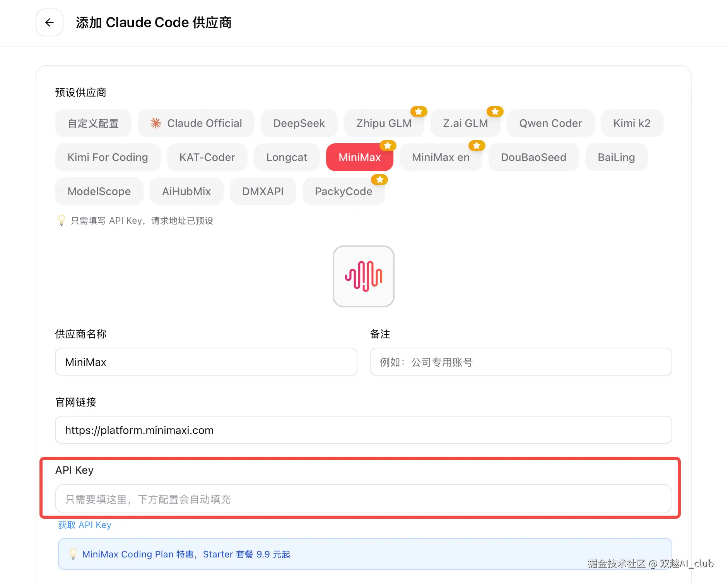Click the 官网链接 field label
728x583 pixels.
76,402
